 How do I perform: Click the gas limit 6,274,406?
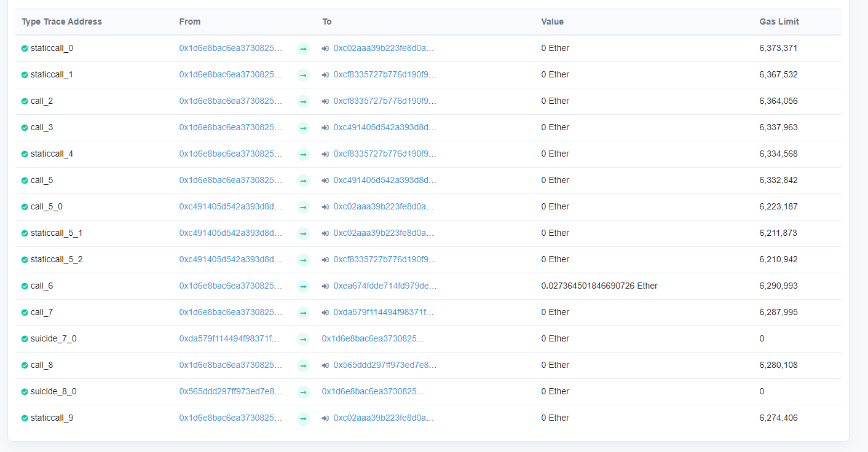(778, 418)
